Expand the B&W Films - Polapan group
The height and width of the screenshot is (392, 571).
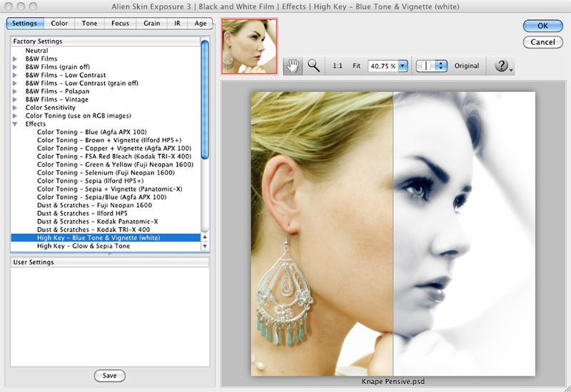15,91
